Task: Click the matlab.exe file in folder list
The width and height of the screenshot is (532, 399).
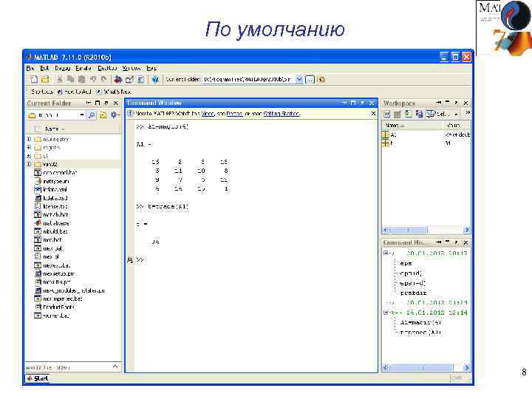Action: click(x=52, y=223)
